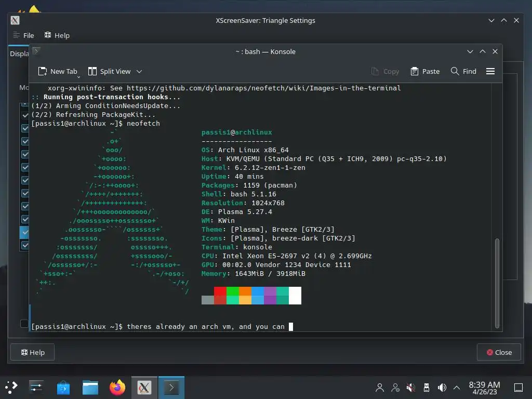Switch to XScreenSaver task in taskbar
Viewport: 532px width, 399px height.
(x=144, y=388)
